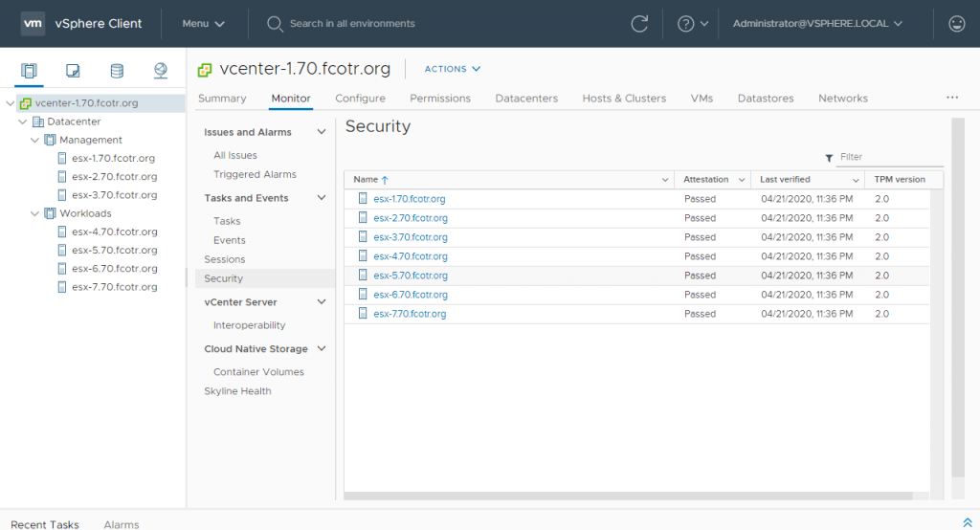Select Triggered Alarms in Monitor sidebar

255,174
